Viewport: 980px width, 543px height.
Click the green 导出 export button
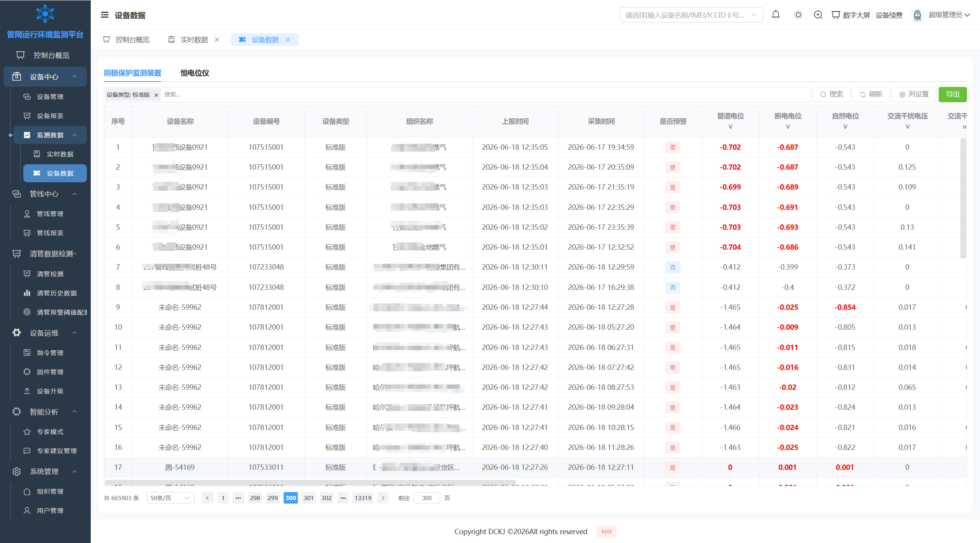point(952,95)
